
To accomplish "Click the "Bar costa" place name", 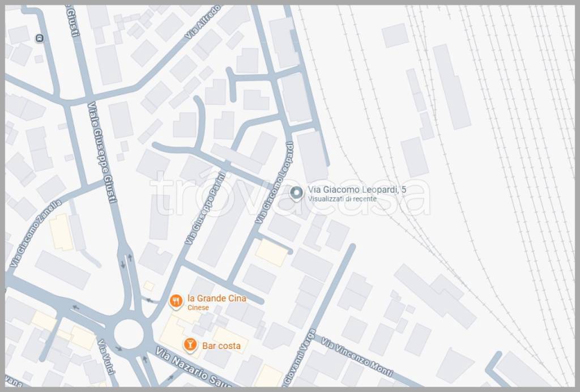I will coord(221,346).
